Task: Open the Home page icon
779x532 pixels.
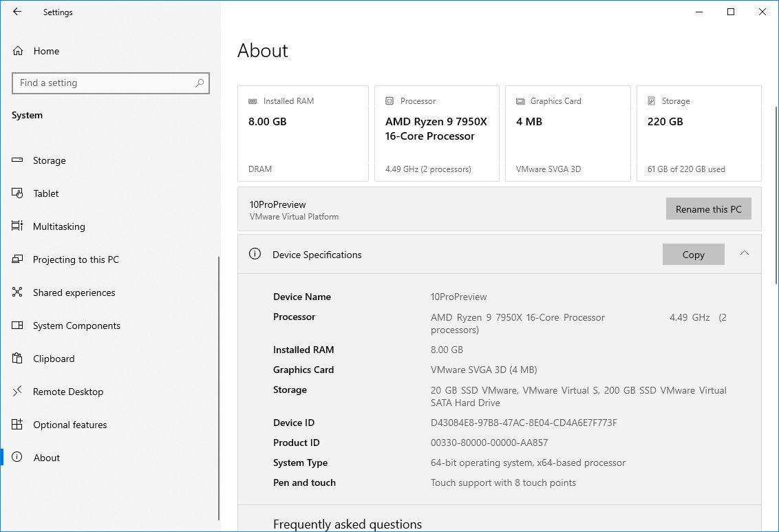Action: [x=18, y=51]
